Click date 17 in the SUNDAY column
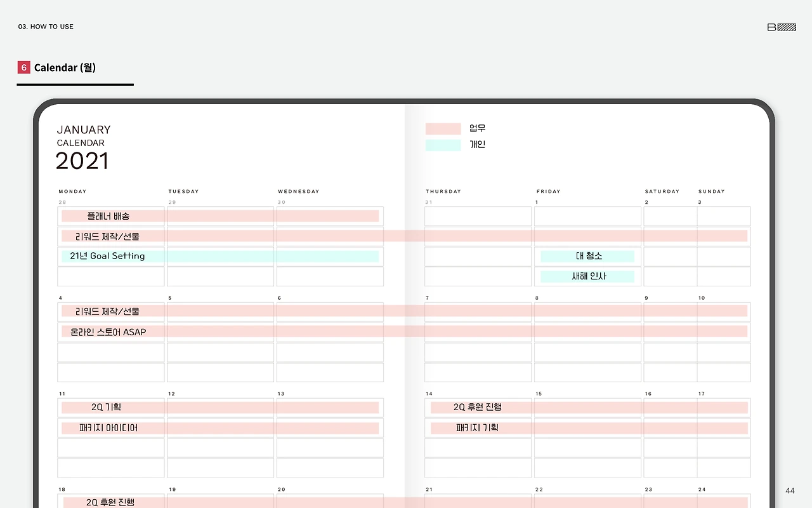812x508 pixels. click(x=702, y=394)
